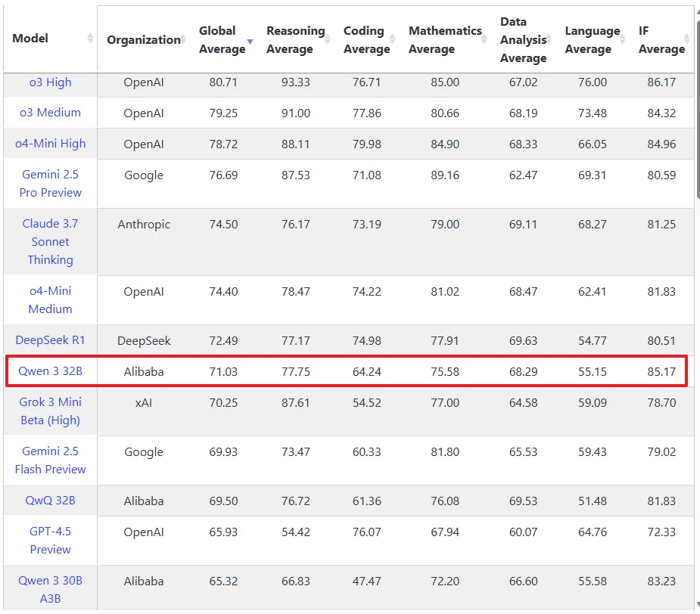
Task: Sort table by Model column arrows
Action: 90,39
